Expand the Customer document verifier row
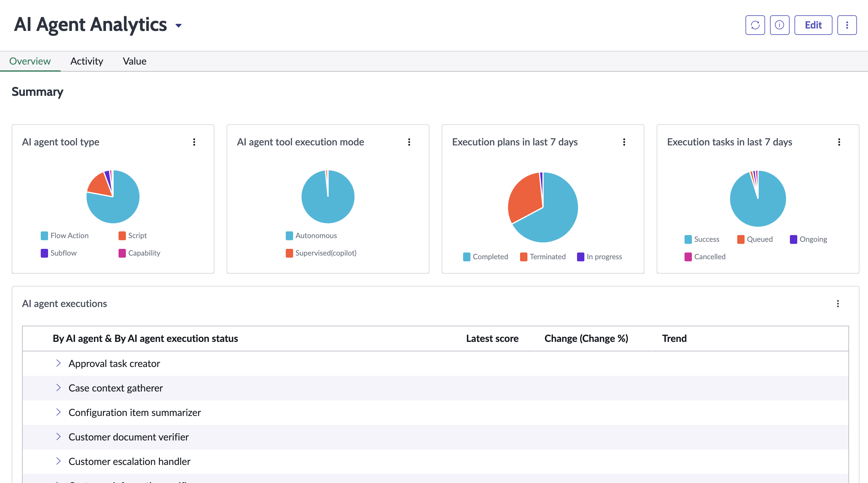 pos(58,436)
